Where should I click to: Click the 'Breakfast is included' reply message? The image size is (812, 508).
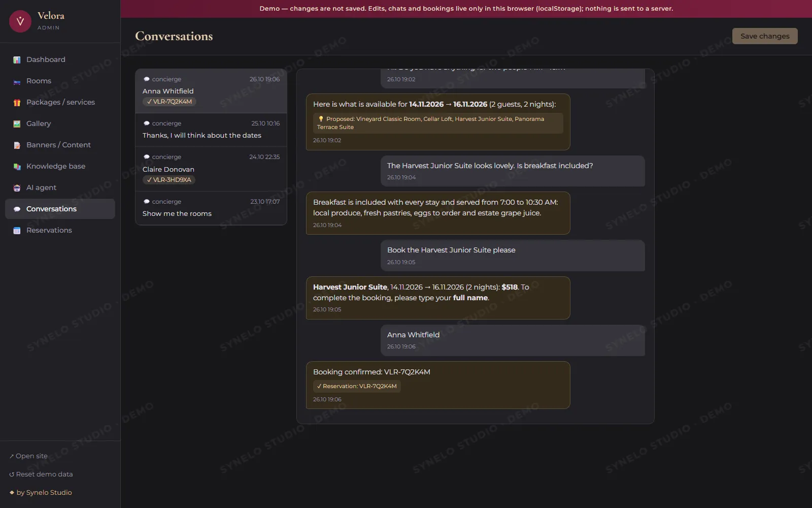[x=438, y=213]
